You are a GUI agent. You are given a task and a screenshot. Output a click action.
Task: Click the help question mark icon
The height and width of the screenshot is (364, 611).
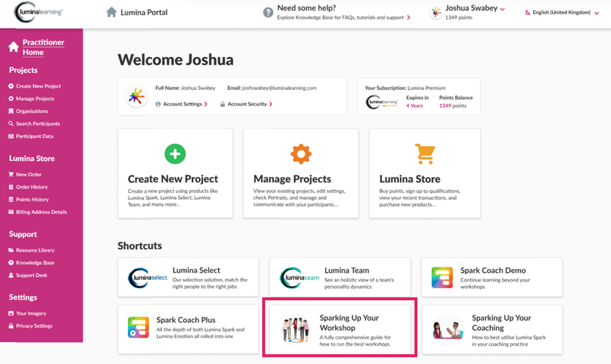(x=268, y=13)
